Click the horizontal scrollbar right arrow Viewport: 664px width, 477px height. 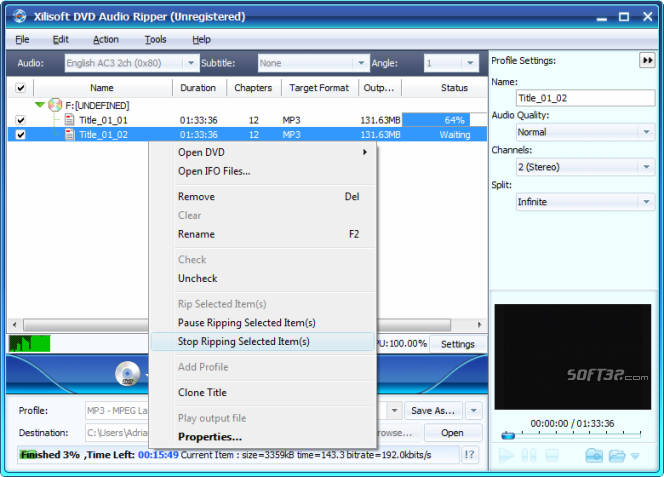[x=479, y=325]
